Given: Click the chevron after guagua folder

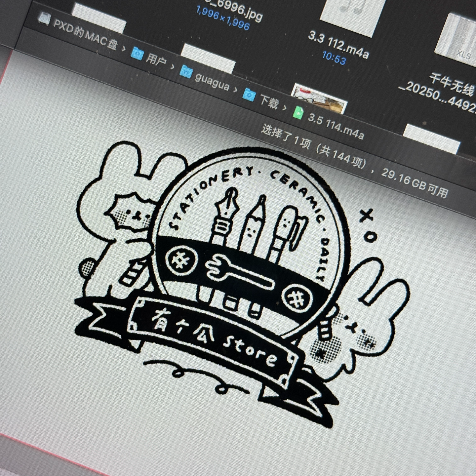Looking at the screenshot, I should [x=235, y=89].
